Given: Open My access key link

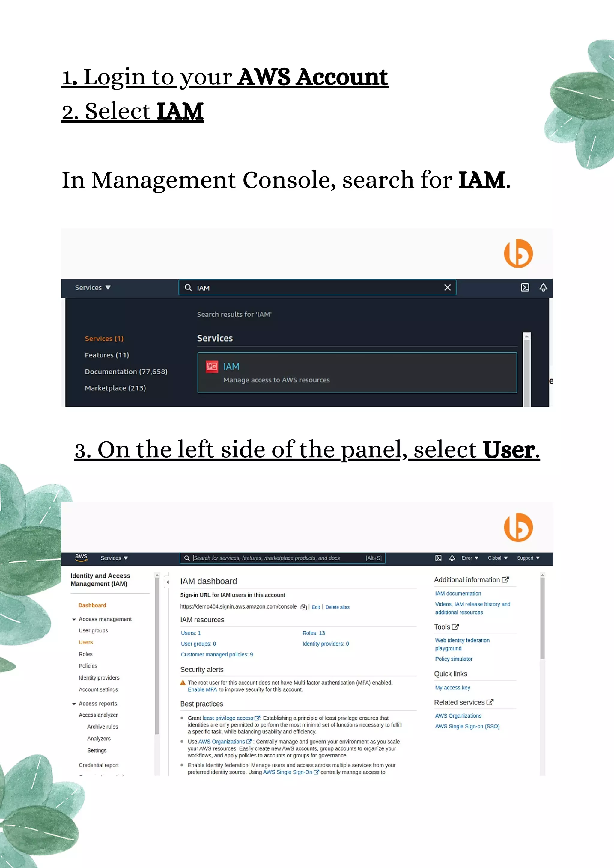Looking at the screenshot, I should [452, 688].
